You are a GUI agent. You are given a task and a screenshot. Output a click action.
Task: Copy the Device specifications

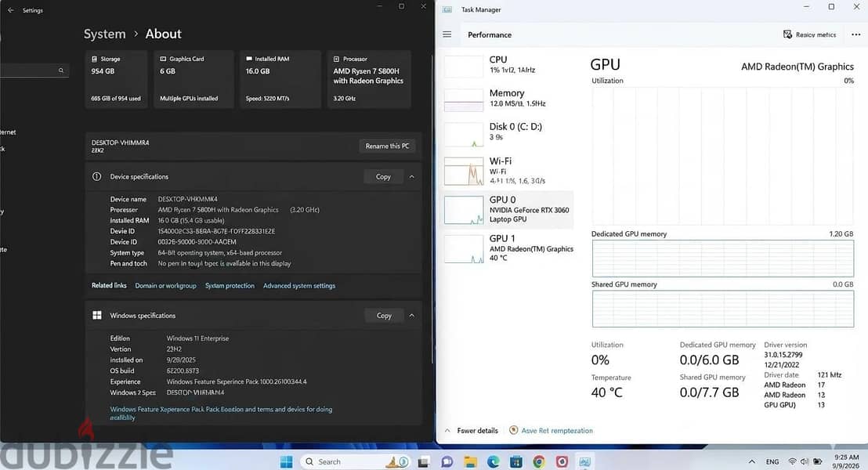click(383, 176)
